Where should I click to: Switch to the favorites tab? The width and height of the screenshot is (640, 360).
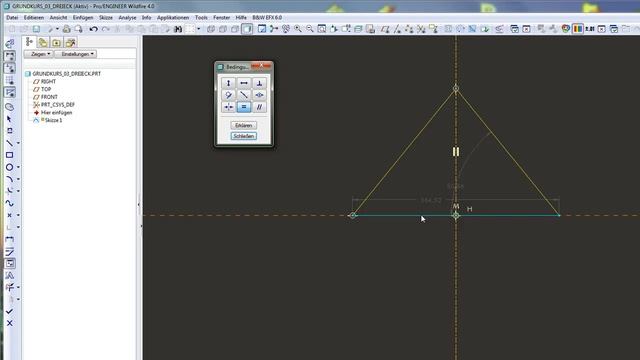click(x=70, y=42)
